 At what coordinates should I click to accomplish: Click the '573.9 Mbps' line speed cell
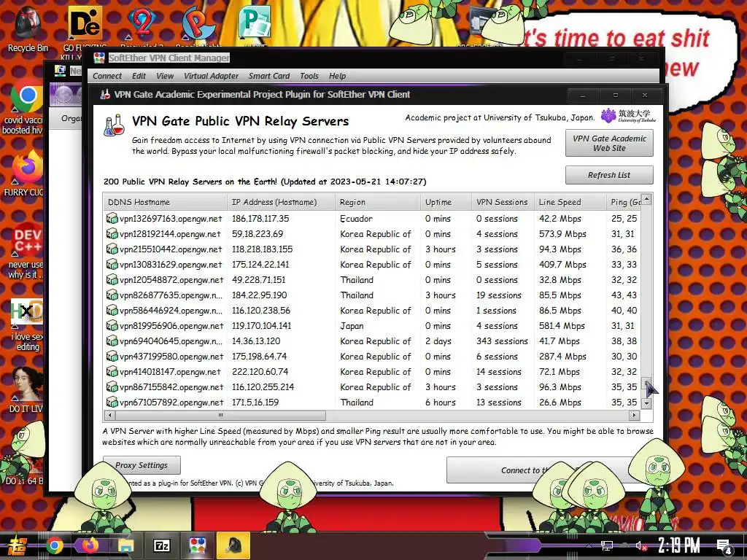pyautogui.click(x=562, y=234)
